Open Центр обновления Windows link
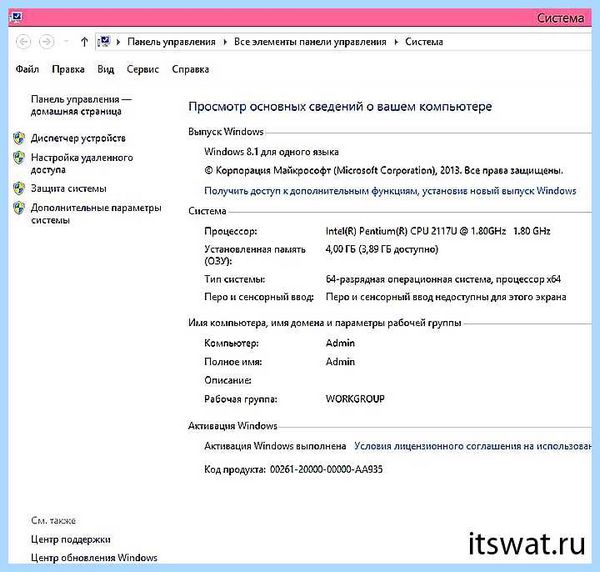Viewport: 600px width, 572px height. 94,558
